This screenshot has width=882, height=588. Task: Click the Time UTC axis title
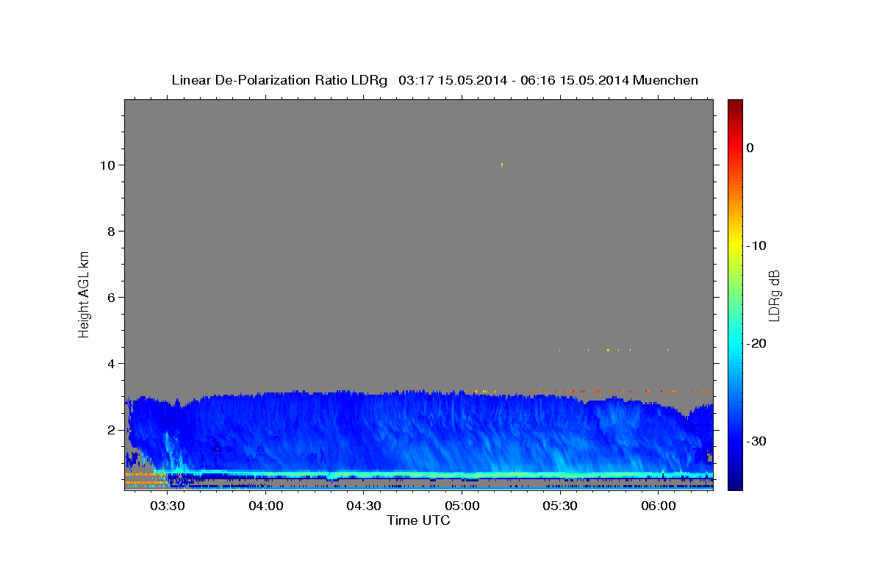point(418,521)
